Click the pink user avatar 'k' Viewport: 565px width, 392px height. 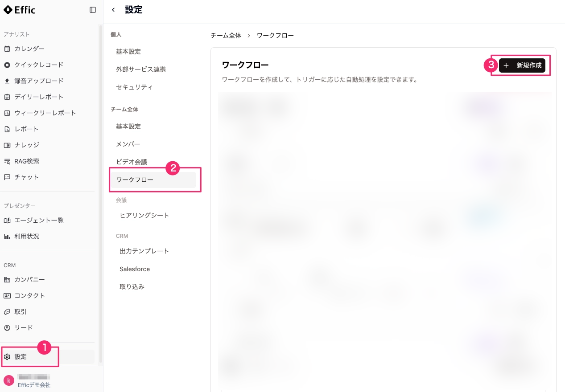click(9, 380)
